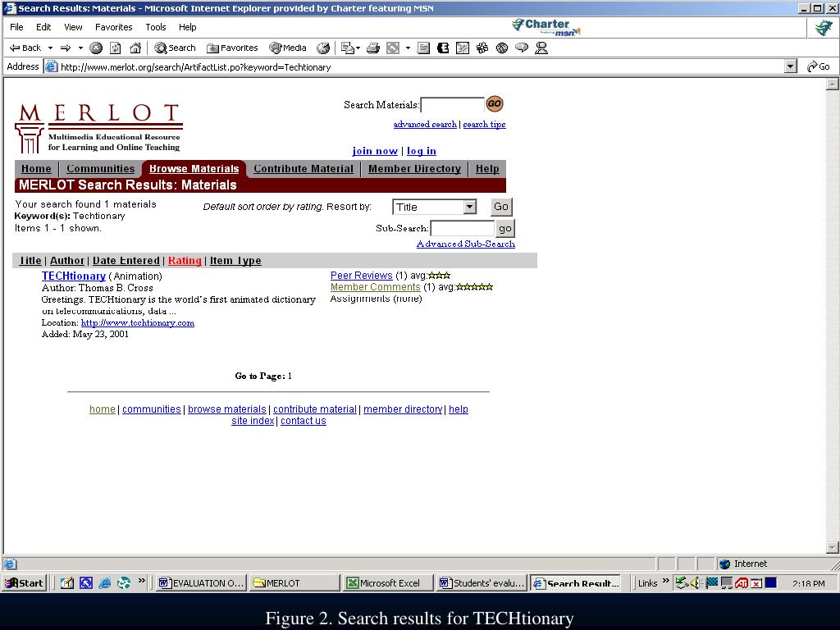Sort results by Date Entered column
Viewport: 840px width, 630px height.
click(x=126, y=261)
